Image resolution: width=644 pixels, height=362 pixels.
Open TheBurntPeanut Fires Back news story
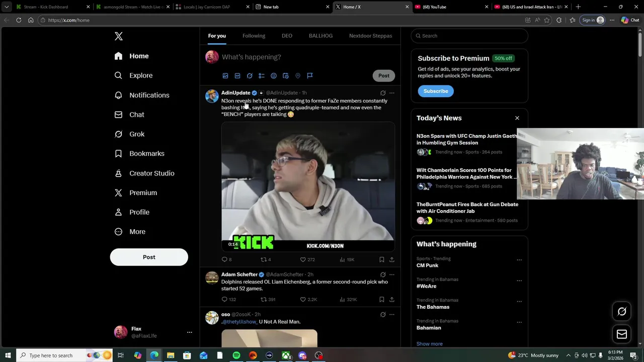coord(467,208)
